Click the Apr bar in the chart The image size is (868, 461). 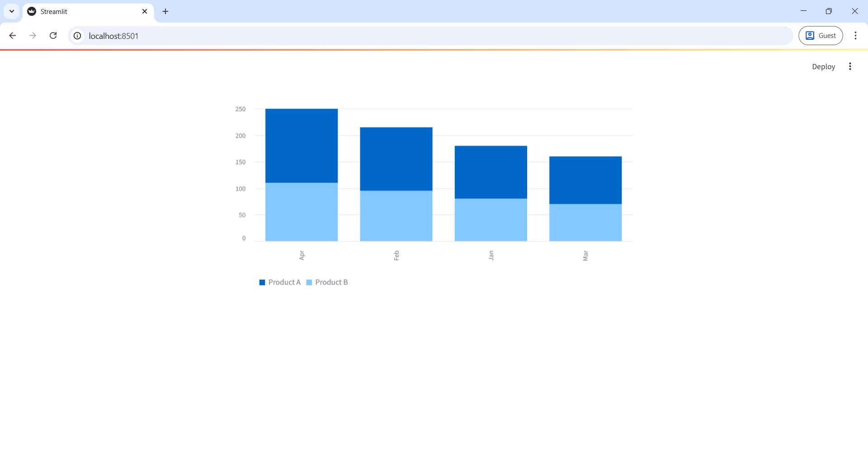tap(301, 172)
